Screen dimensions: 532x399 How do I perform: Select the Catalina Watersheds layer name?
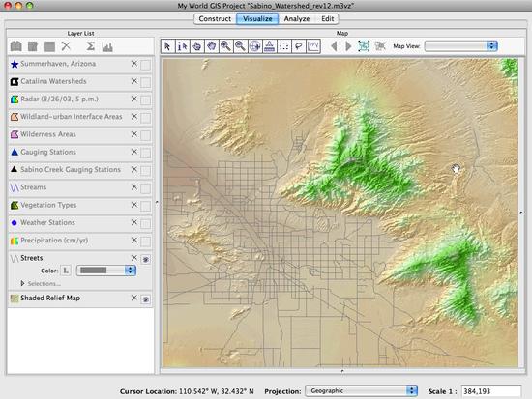click(53, 81)
